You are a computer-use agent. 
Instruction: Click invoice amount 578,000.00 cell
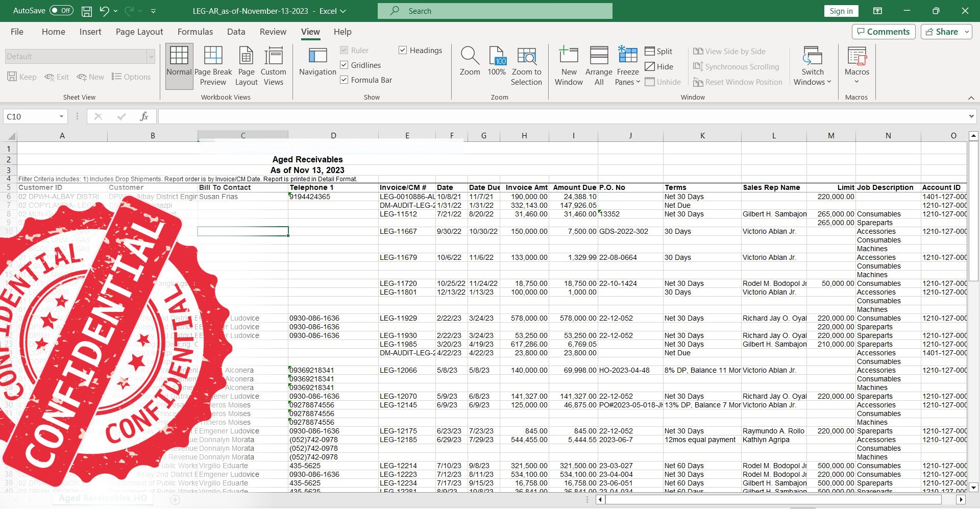click(x=524, y=318)
